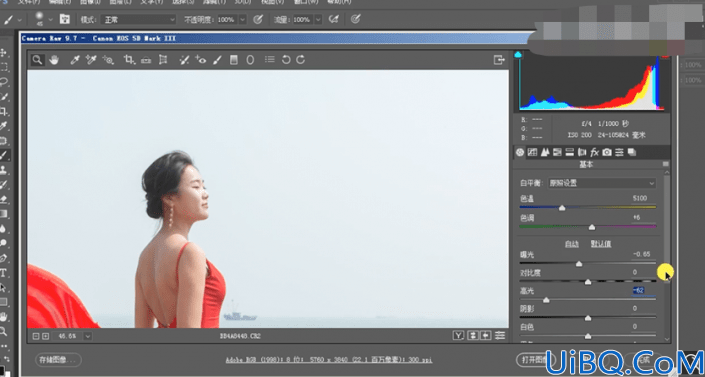Select the White Balance eyedropper tool
Viewport: 705px width, 377px height.
click(75, 60)
